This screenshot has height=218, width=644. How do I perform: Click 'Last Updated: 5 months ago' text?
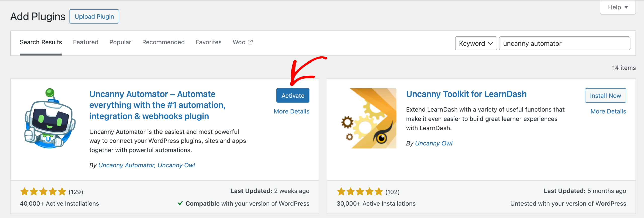coord(585,191)
